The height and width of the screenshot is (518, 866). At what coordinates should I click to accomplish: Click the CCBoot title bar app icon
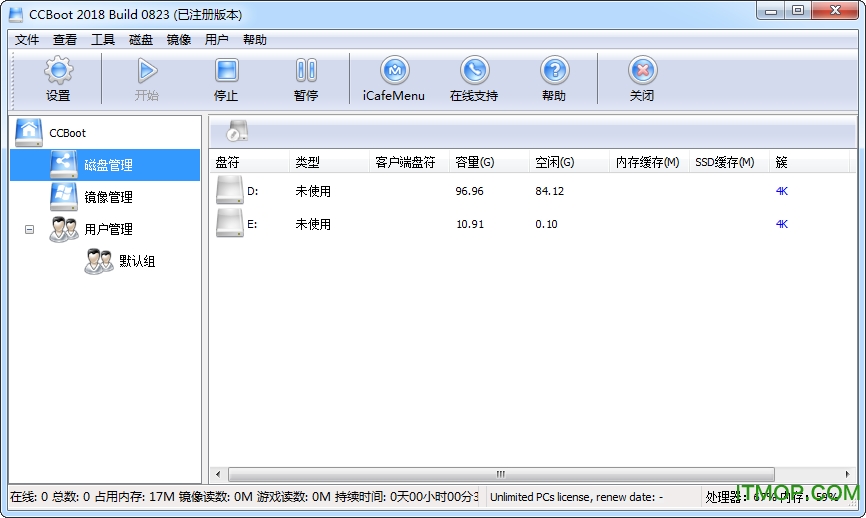(16, 14)
